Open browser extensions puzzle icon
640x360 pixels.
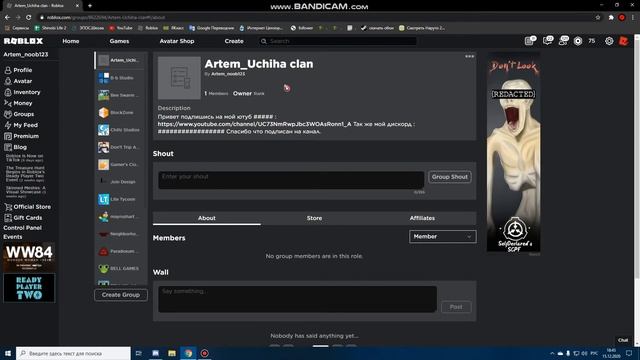611,18
